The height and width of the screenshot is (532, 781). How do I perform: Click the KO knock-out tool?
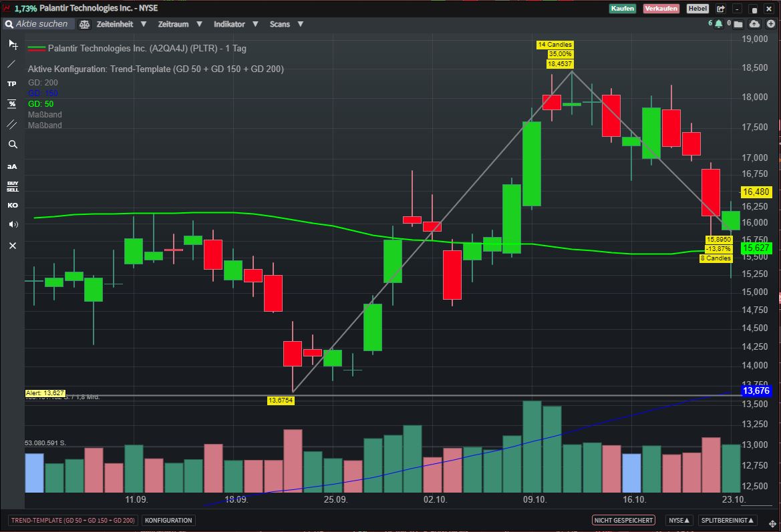coord(13,205)
